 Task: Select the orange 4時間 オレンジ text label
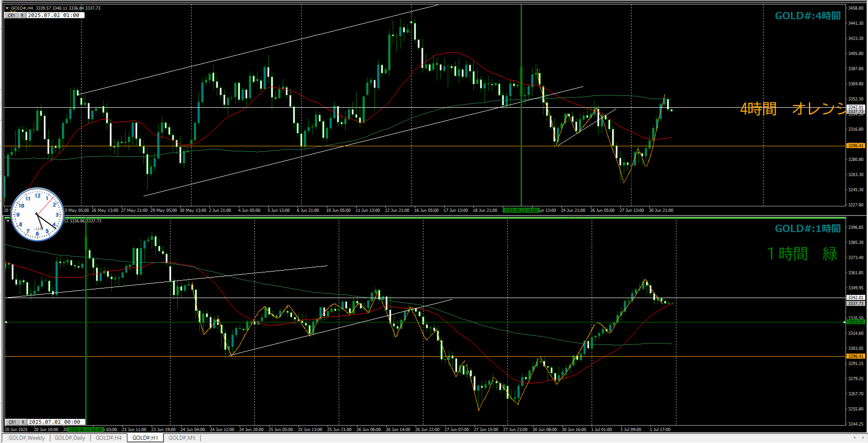click(x=793, y=109)
